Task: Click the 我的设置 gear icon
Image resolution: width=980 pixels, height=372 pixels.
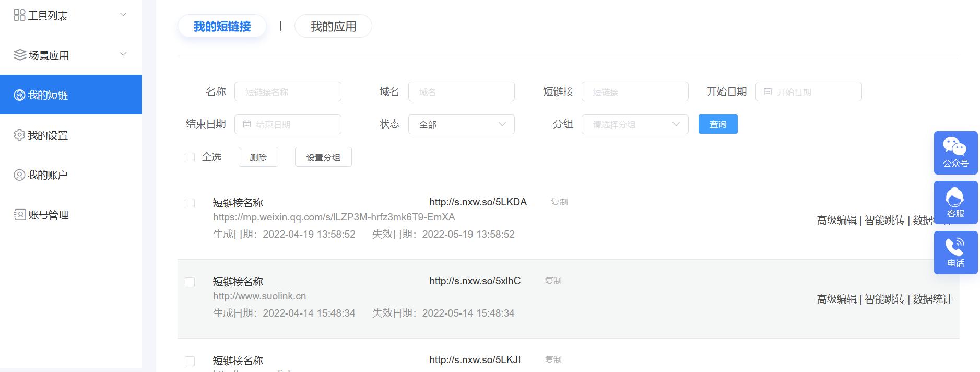Action: pyautogui.click(x=19, y=135)
